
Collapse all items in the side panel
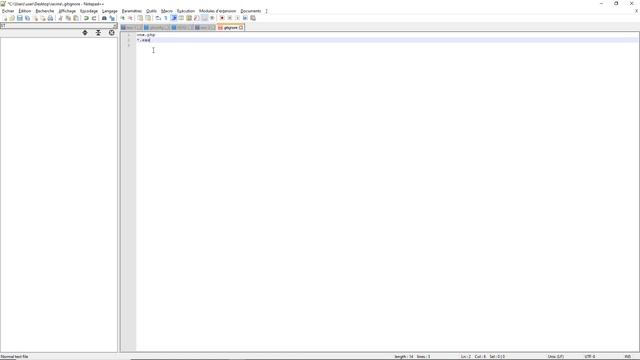click(x=98, y=33)
